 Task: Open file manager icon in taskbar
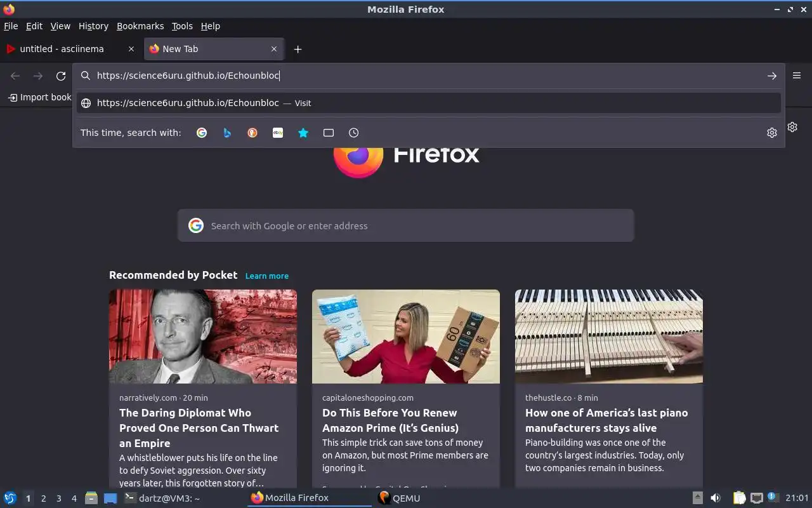click(91, 498)
